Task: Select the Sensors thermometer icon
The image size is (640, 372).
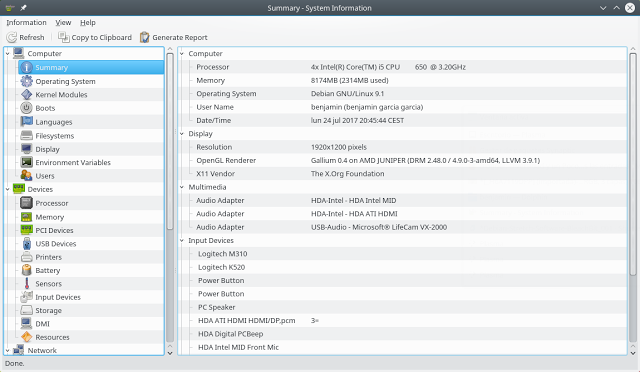Action: (x=27, y=283)
